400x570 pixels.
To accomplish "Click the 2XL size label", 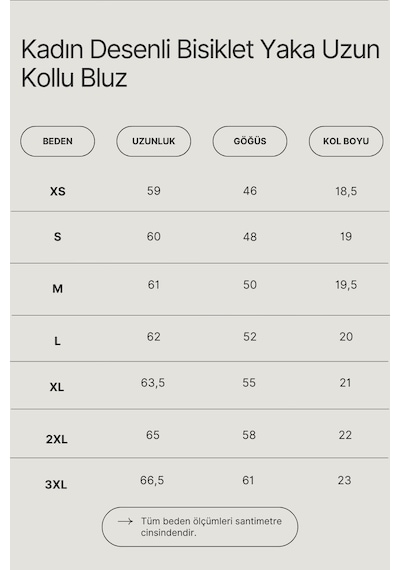I will click(x=57, y=439).
